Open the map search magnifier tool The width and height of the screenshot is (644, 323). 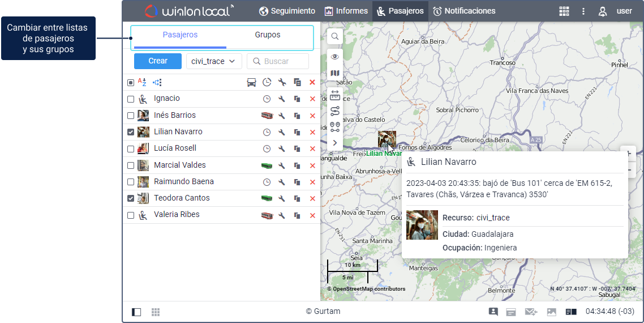(335, 36)
